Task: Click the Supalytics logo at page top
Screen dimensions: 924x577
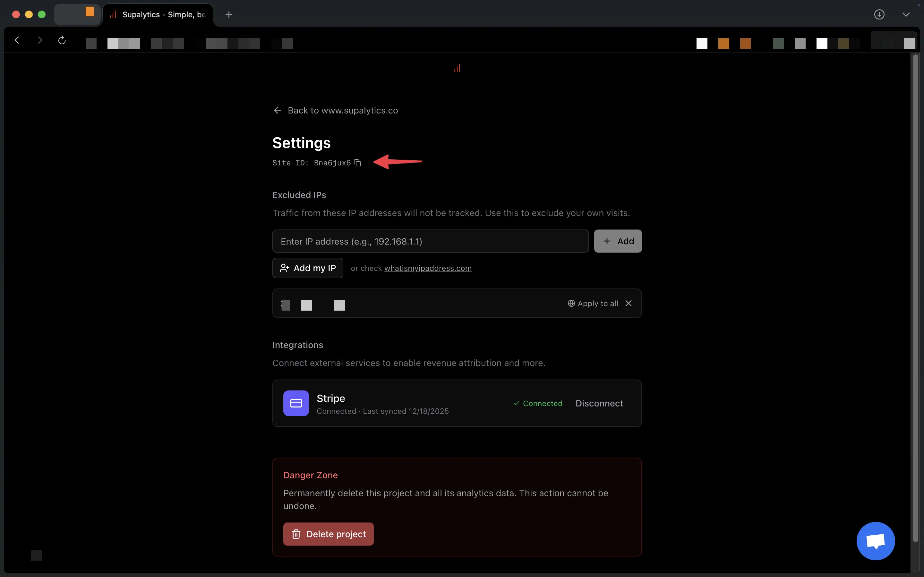Action: (x=457, y=68)
